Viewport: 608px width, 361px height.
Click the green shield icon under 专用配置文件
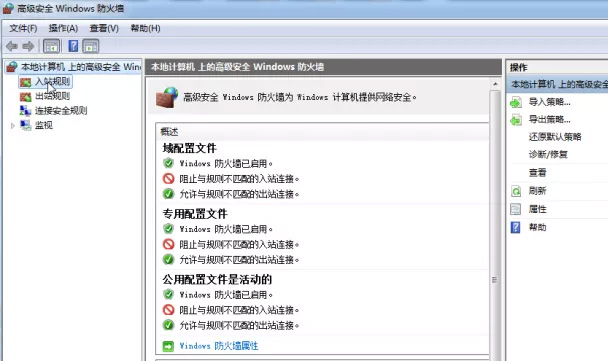168,229
